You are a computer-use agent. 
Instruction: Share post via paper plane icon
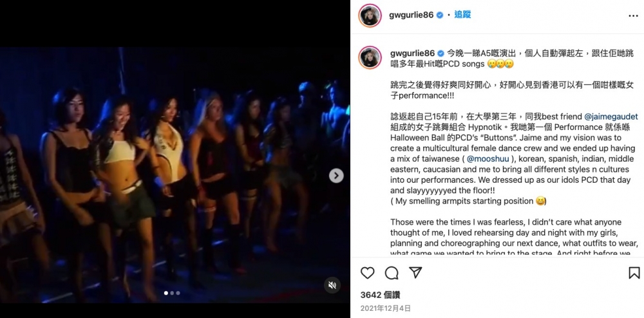[415, 273]
